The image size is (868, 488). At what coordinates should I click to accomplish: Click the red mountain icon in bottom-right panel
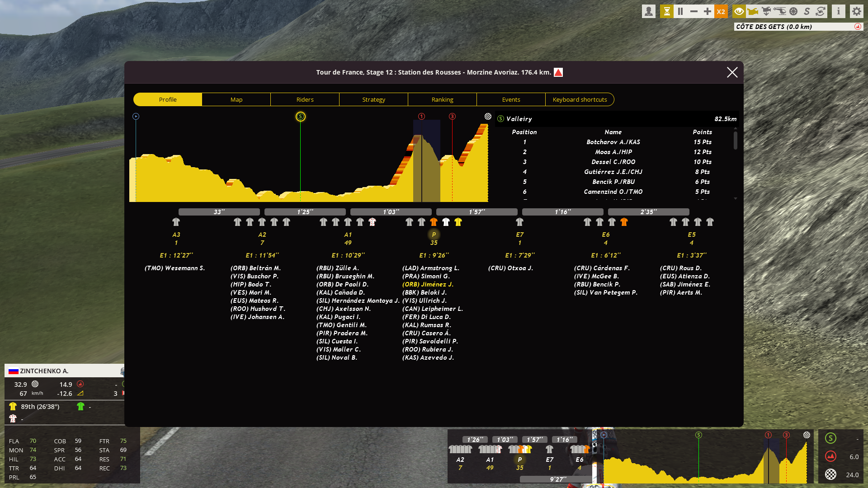(x=831, y=456)
